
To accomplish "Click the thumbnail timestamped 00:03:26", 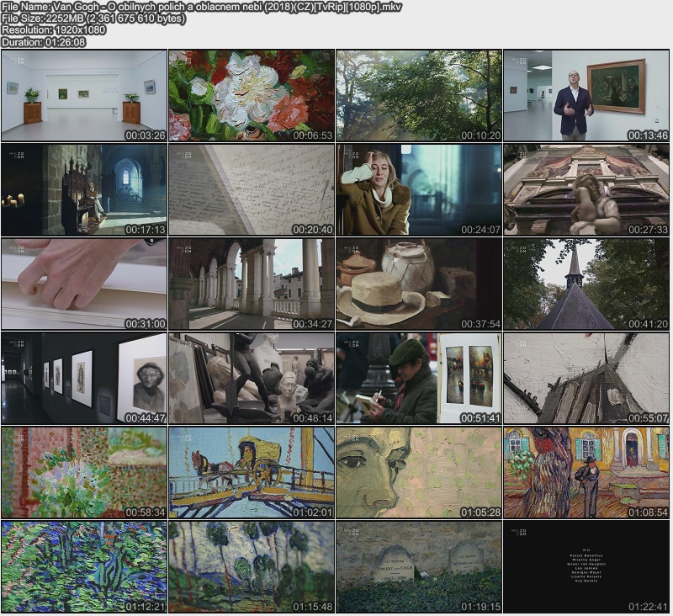I will 84,95.
